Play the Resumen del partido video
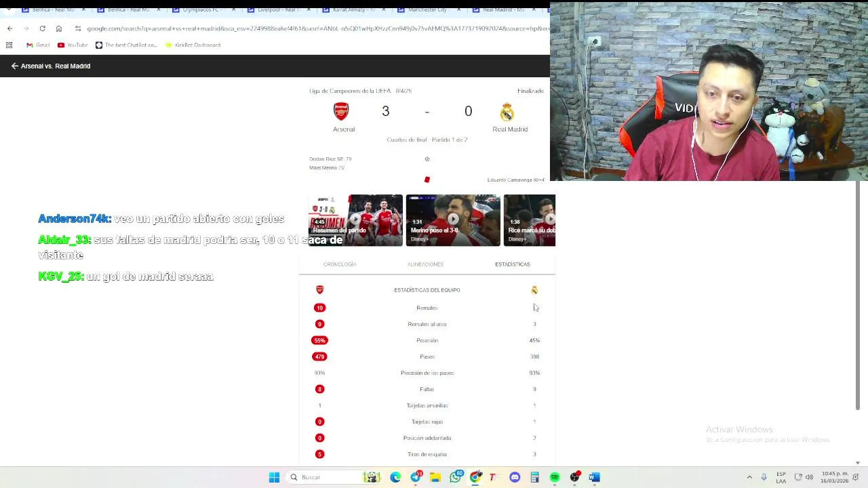Image resolution: width=868 pixels, height=488 pixels. 355,220
